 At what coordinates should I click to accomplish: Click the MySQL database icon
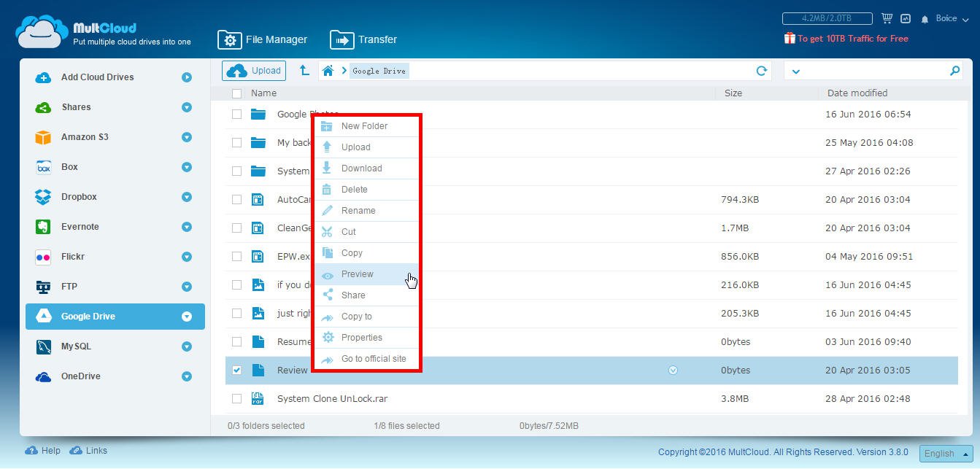point(43,346)
